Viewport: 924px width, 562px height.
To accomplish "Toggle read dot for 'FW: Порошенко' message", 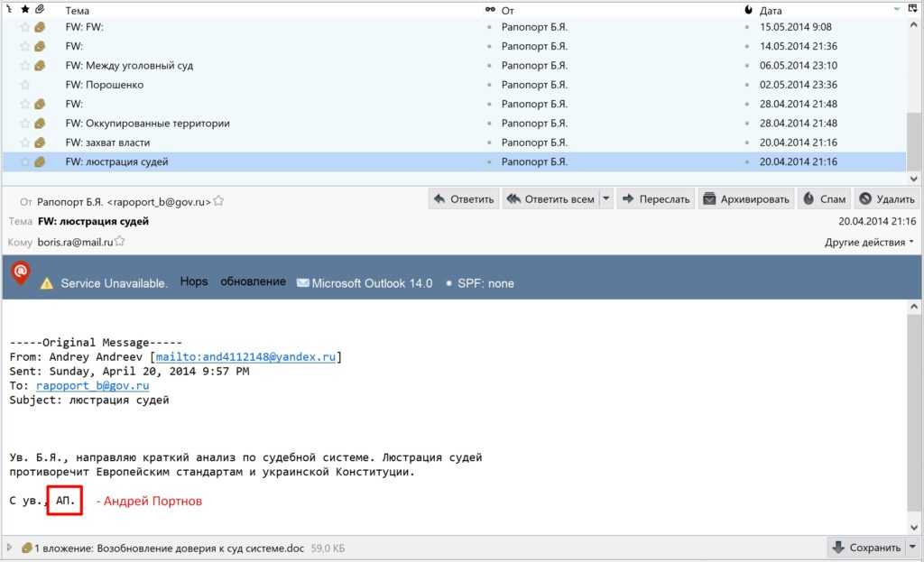I will (489, 85).
